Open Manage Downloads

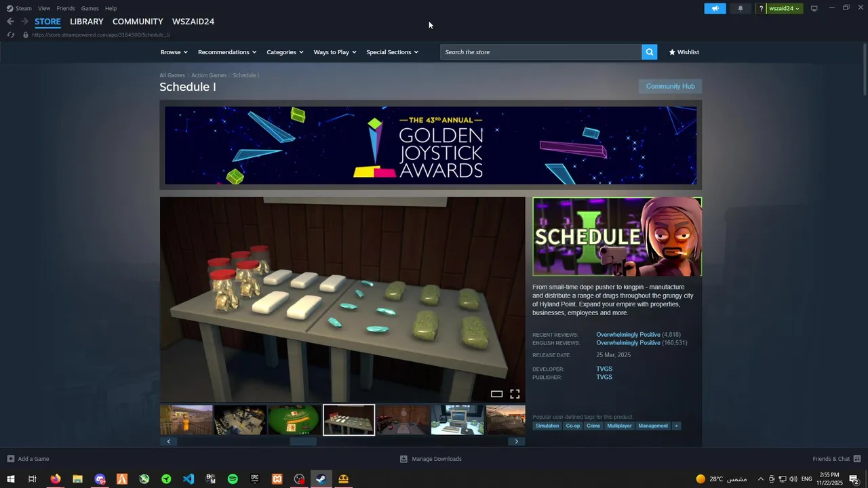tap(431, 459)
